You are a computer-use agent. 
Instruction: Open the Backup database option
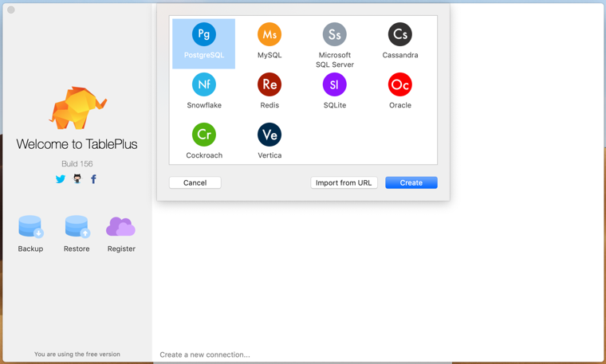pos(30,227)
